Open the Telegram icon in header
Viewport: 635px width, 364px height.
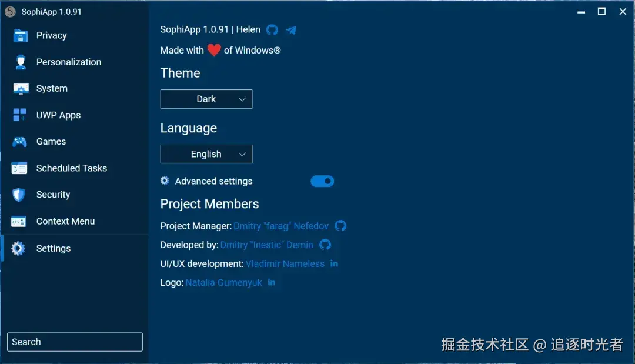pyautogui.click(x=291, y=30)
